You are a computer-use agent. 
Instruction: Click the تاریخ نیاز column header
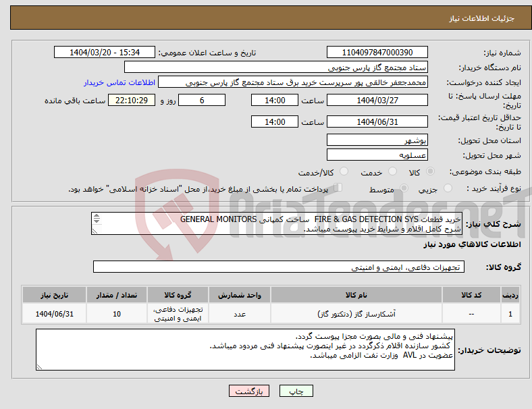[54, 295]
